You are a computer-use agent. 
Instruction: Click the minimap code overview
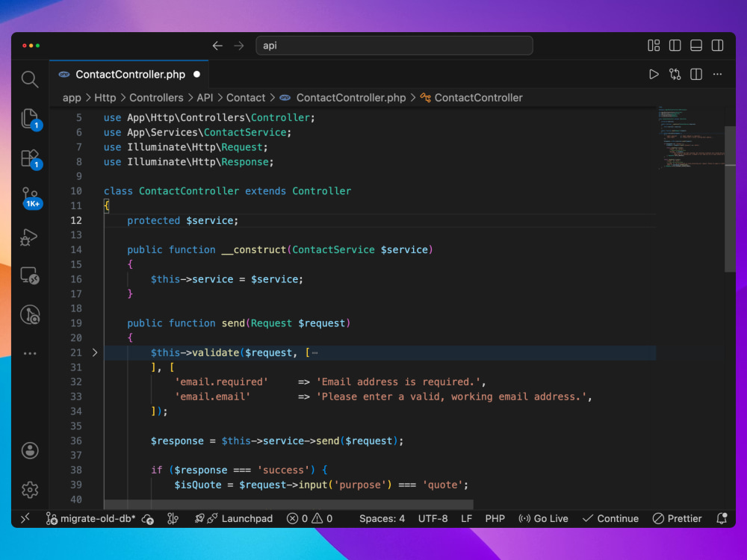pos(691,138)
